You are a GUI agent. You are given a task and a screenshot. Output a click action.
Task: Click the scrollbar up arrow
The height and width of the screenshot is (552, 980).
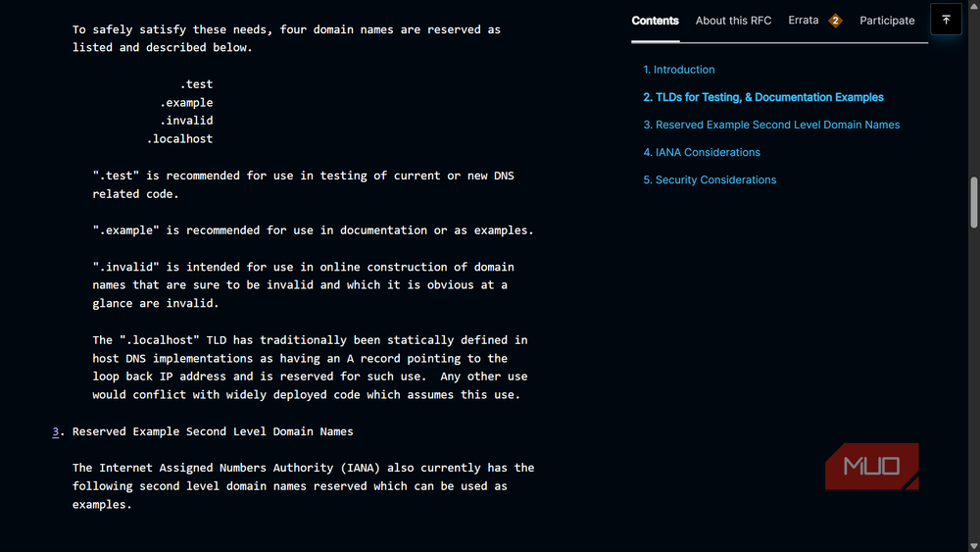pyautogui.click(x=974, y=5)
